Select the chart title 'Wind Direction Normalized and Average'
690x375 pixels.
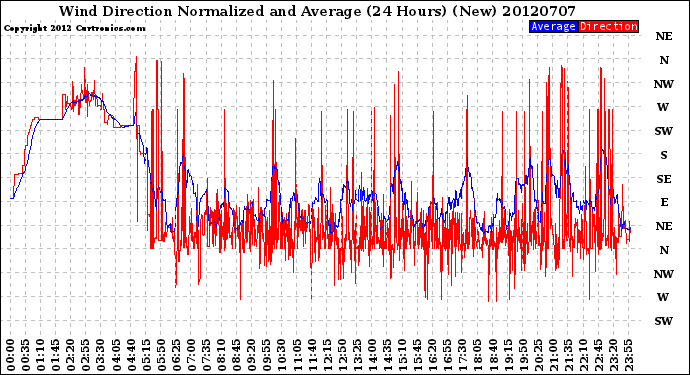click(210, 11)
